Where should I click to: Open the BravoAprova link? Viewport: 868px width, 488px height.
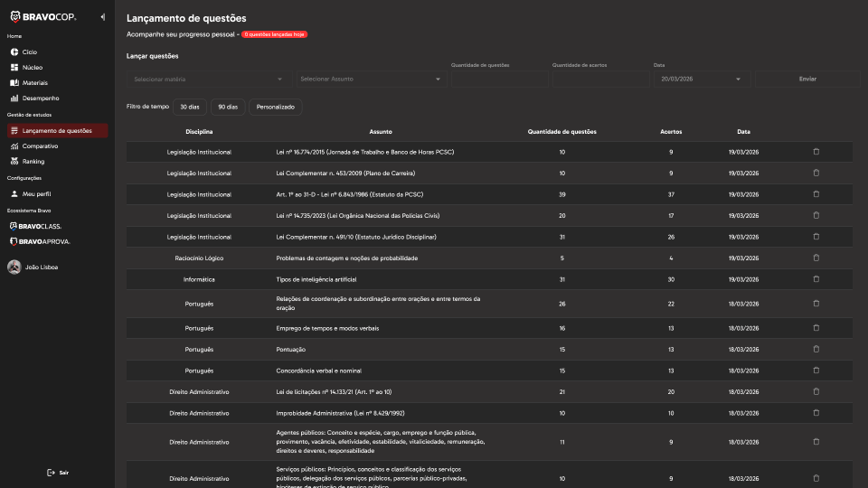[x=40, y=242]
